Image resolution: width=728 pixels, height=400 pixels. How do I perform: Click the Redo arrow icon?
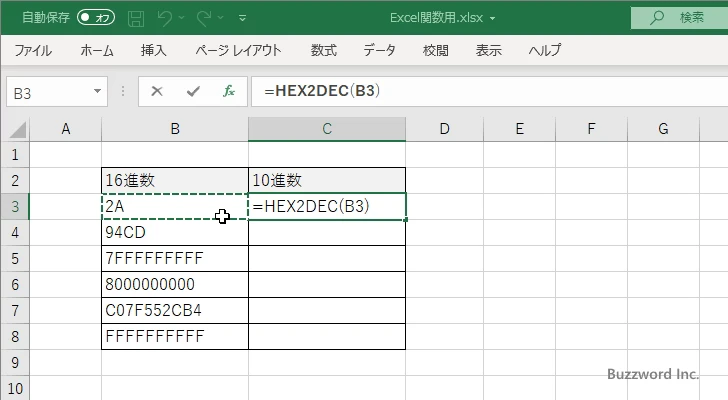[x=204, y=18]
